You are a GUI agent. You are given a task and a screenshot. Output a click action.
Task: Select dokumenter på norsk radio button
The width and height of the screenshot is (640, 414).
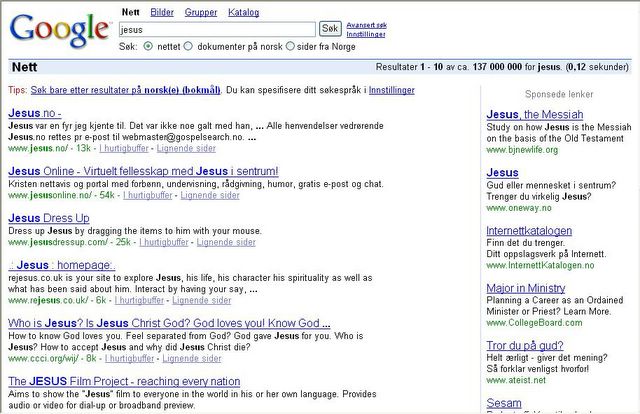pyautogui.click(x=188, y=46)
